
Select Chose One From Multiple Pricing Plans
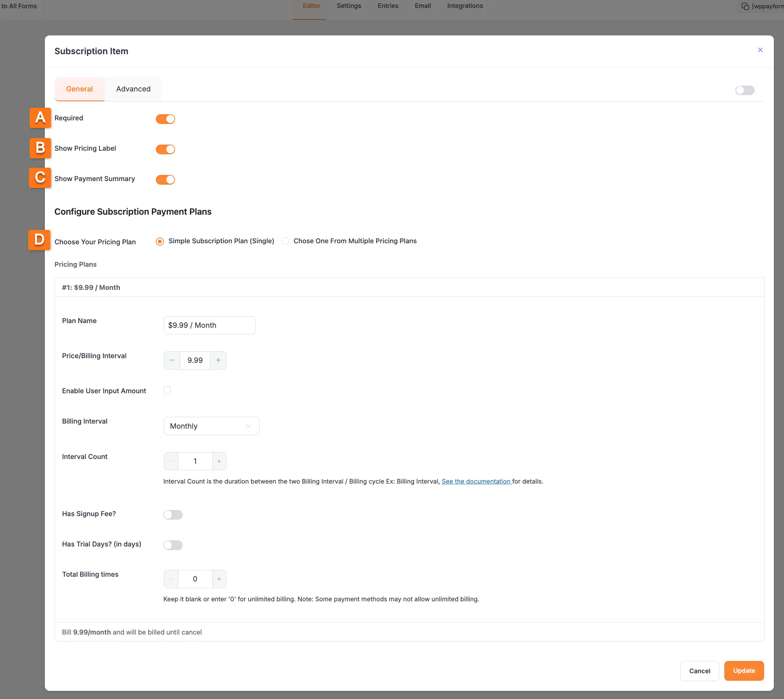click(x=285, y=241)
